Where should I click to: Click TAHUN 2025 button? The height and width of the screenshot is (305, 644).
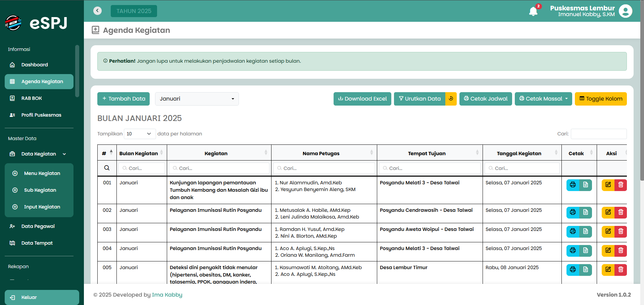click(x=134, y=11)
